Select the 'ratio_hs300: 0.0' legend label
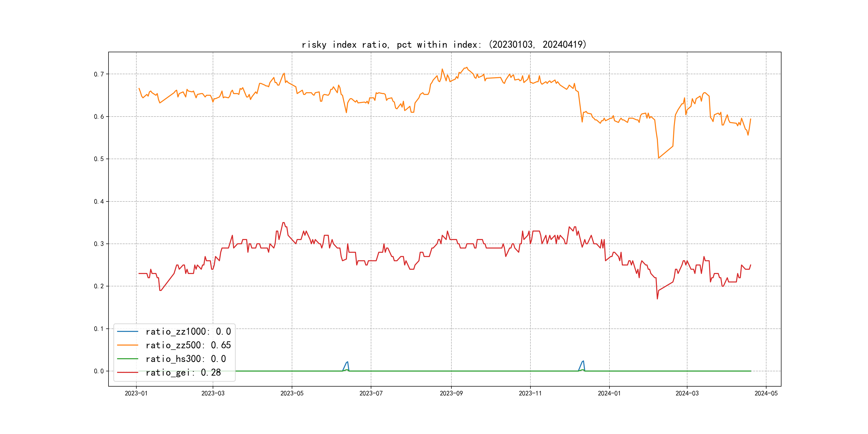 tap(186, 359)
